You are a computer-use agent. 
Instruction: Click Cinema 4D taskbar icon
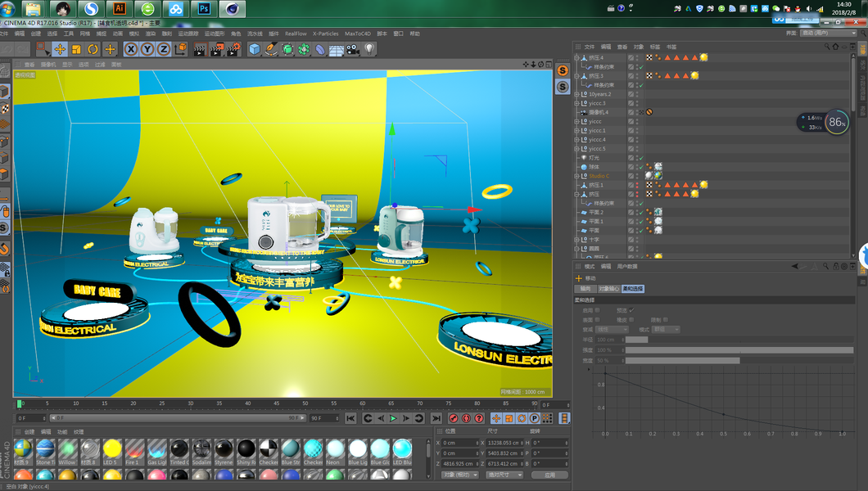click(x=232, y=9)
